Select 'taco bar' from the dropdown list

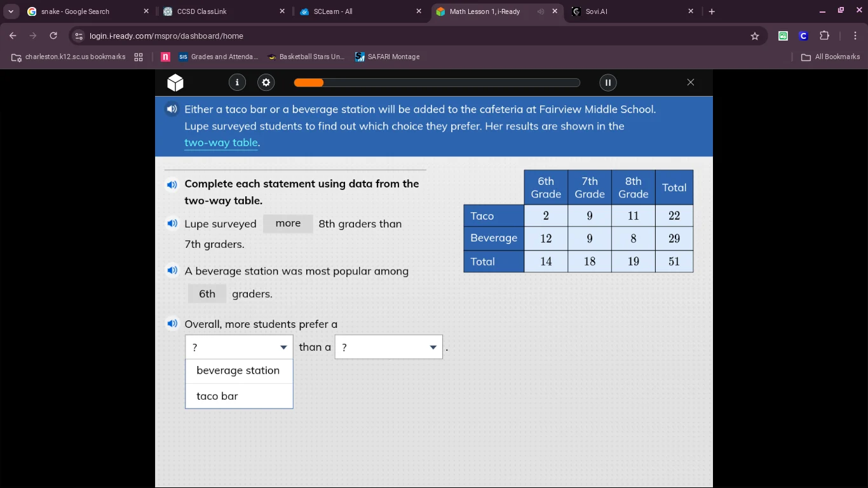tap(217, 396)
